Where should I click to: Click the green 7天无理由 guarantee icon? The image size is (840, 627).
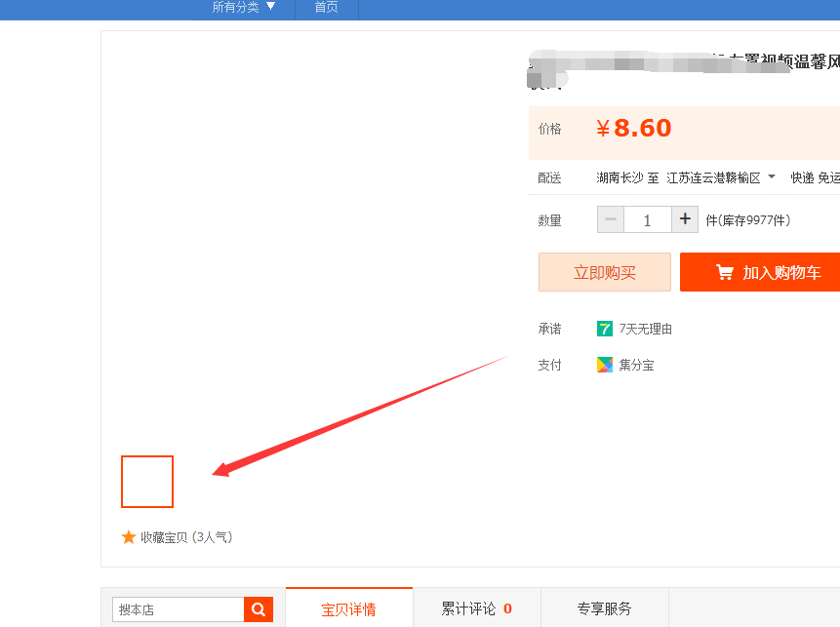[x=606, y=329]
